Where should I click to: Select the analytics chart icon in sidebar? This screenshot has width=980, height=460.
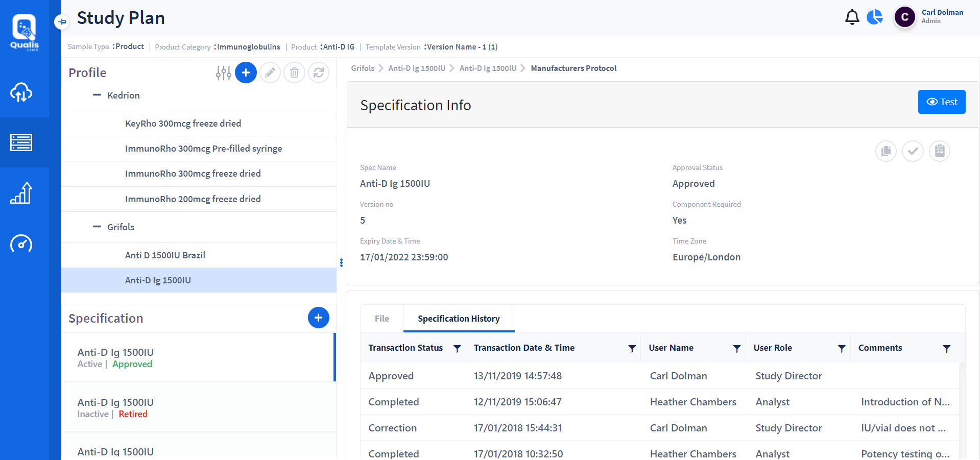tap(20, 193)
